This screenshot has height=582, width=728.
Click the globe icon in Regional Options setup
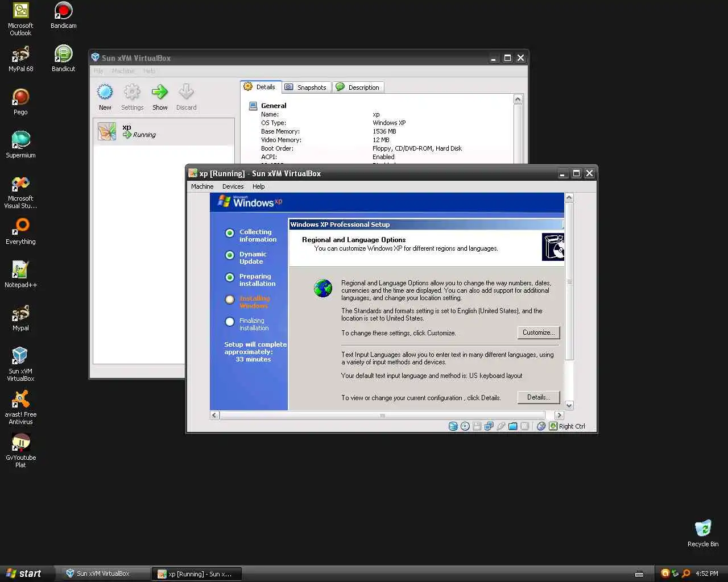coord(323,288)
